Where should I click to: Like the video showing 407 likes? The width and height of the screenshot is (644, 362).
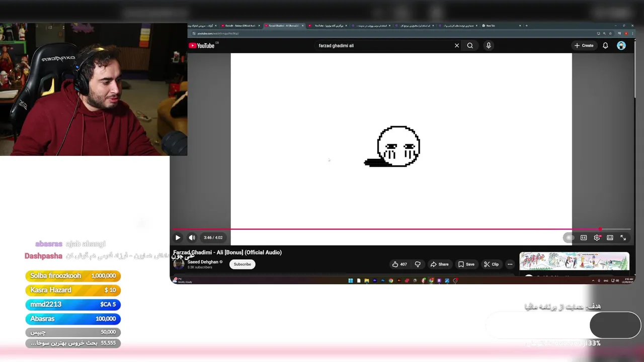point(399,264)
